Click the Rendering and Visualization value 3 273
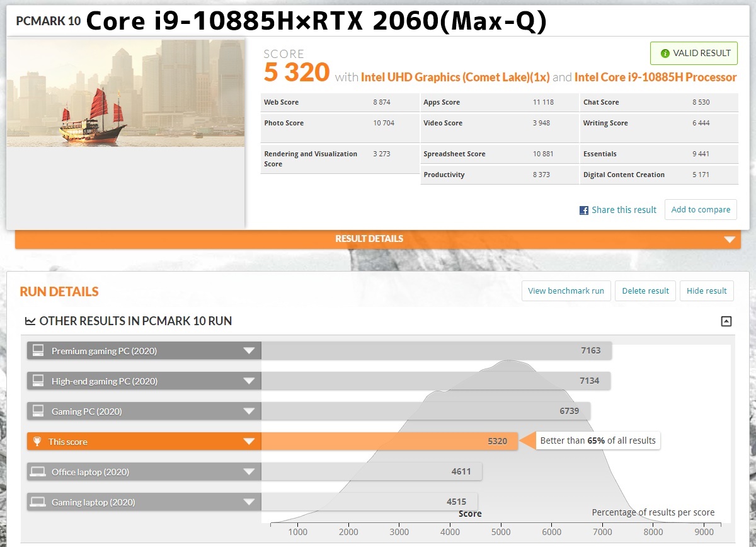The image size is (756, 547). pyautogui.click(x=382, y=154)
